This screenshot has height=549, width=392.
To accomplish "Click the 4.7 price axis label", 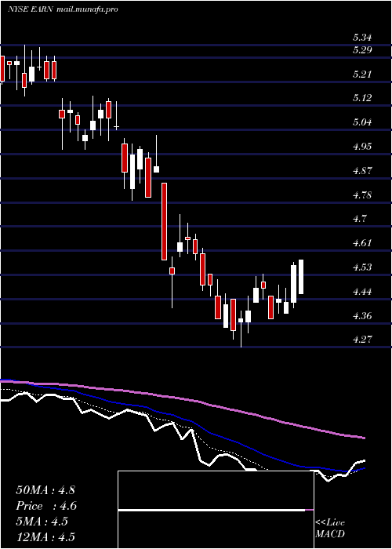I will coord(359,219).
